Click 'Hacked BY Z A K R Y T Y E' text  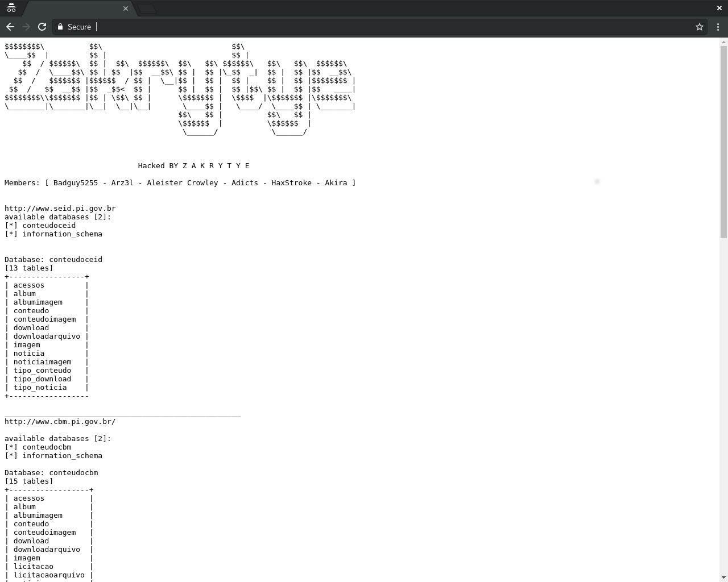coord(193,166)
